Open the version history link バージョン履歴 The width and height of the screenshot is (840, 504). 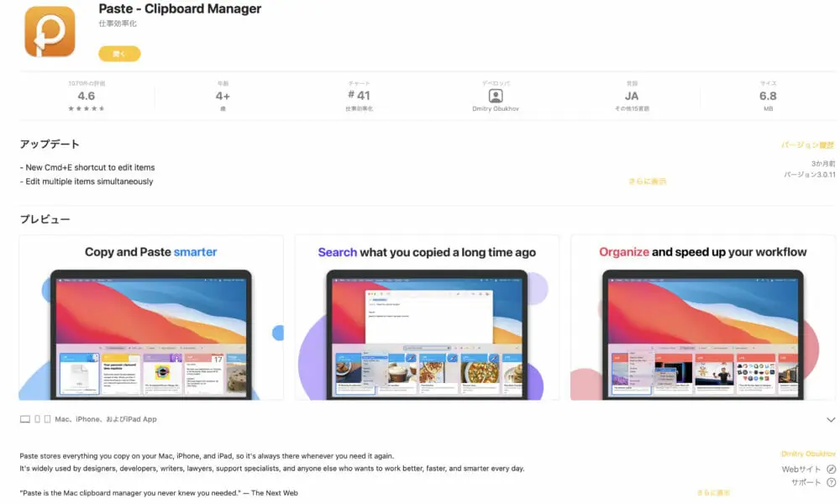pyautogui.click(x=807, y=145)
